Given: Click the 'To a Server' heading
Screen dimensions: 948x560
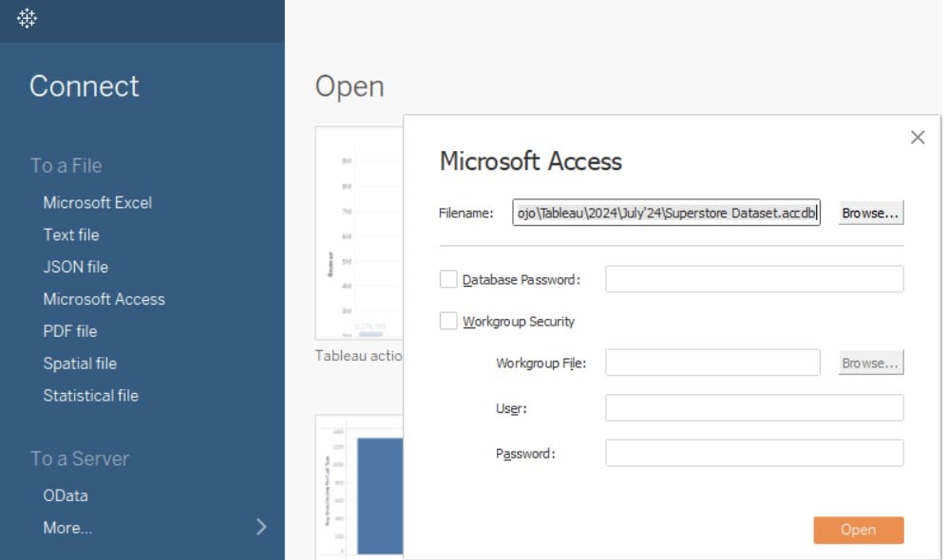Looking at the screenshot, I should (80, 458).
